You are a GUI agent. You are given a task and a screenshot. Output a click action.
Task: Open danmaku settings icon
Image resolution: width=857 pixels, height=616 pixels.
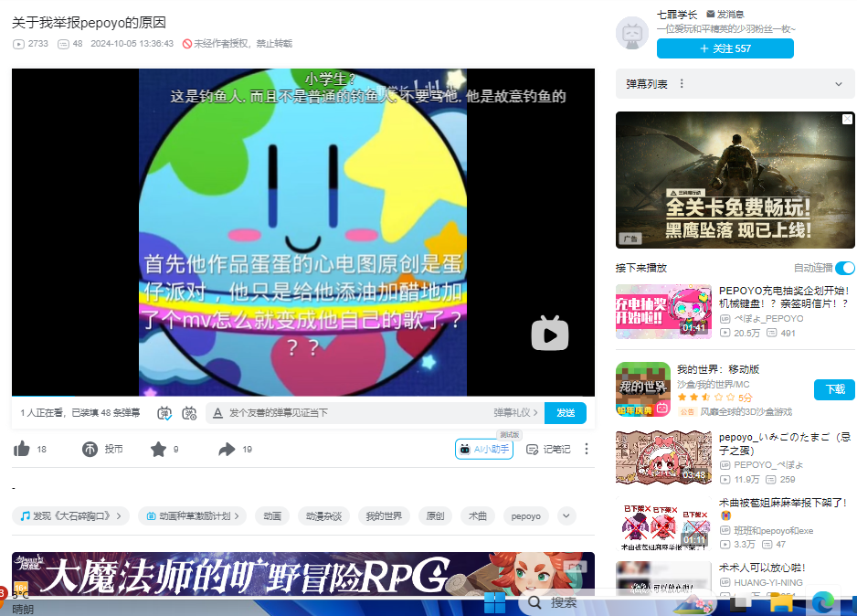pyautogui.click(x=189, y=413)
